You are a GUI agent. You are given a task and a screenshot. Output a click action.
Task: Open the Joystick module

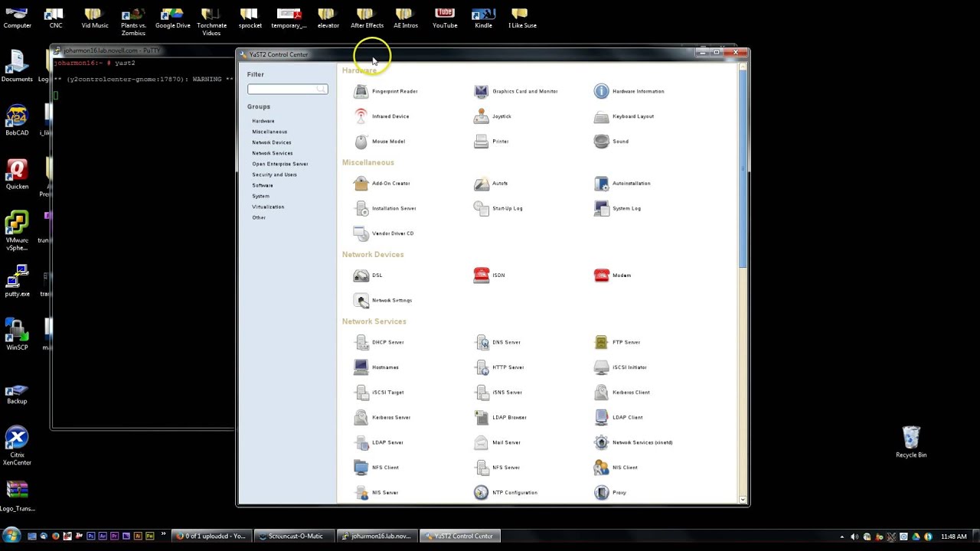[492, 116]
